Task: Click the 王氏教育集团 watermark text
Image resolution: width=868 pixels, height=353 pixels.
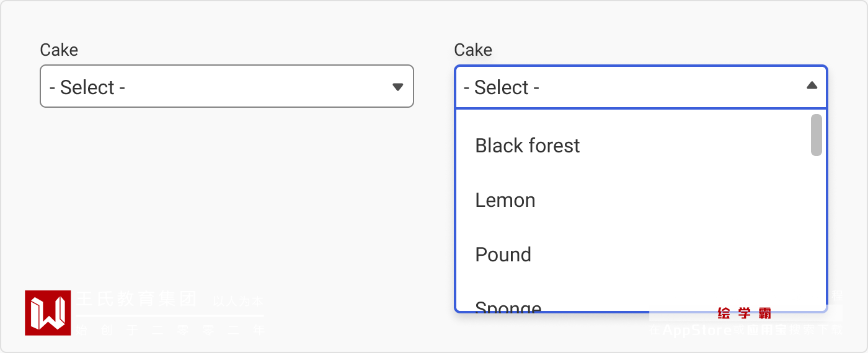Action: tap(136, 300)
